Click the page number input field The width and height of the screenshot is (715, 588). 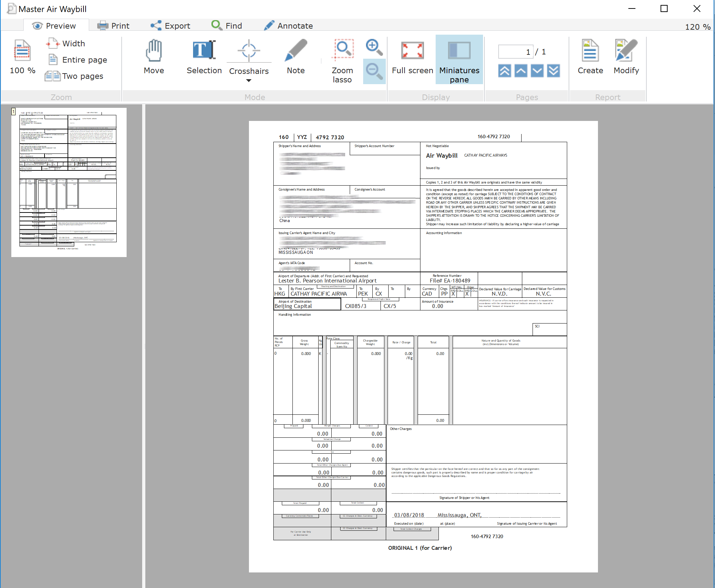[x=515, y=52]
